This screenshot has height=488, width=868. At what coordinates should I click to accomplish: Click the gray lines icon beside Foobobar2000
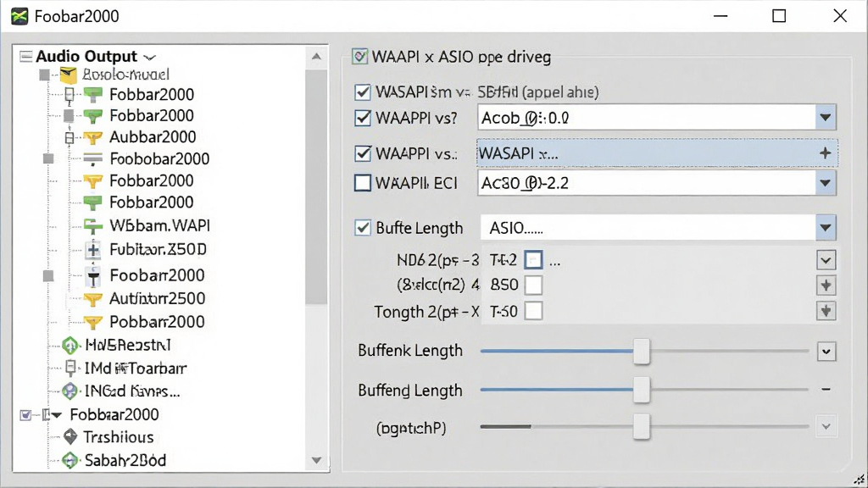(x=92, y=159)
